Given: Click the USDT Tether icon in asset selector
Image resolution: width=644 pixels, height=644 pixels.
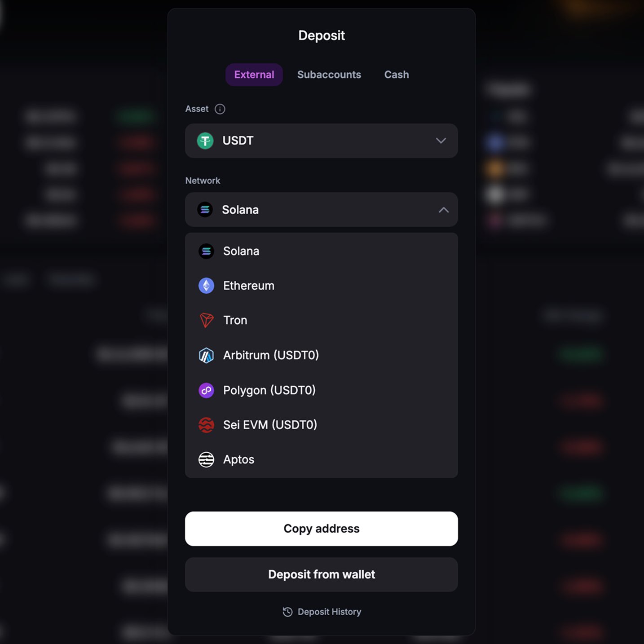Looking at the screenshot, I should click(205, 141).
